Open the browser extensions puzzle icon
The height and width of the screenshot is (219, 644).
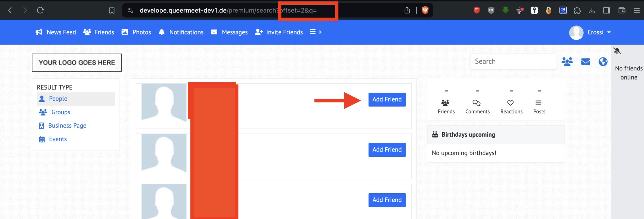[577, 10]
